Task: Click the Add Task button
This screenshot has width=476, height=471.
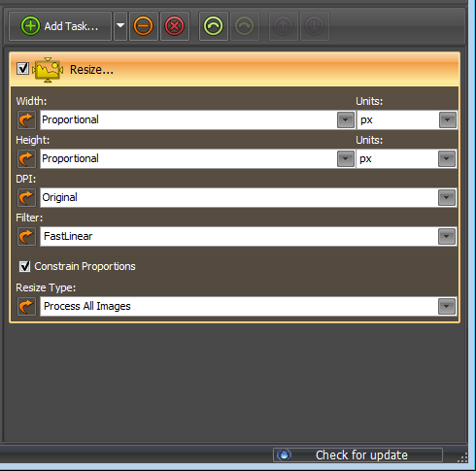Action: 60,26
